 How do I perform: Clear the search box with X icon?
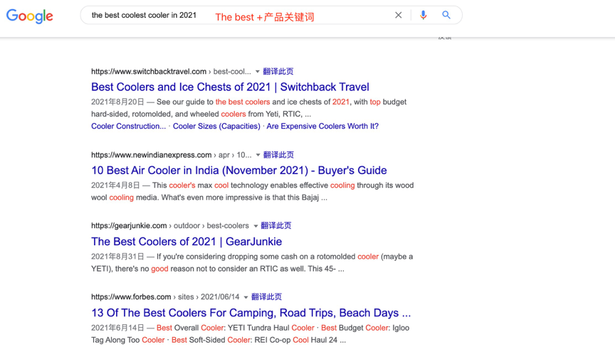click(398, 15)
